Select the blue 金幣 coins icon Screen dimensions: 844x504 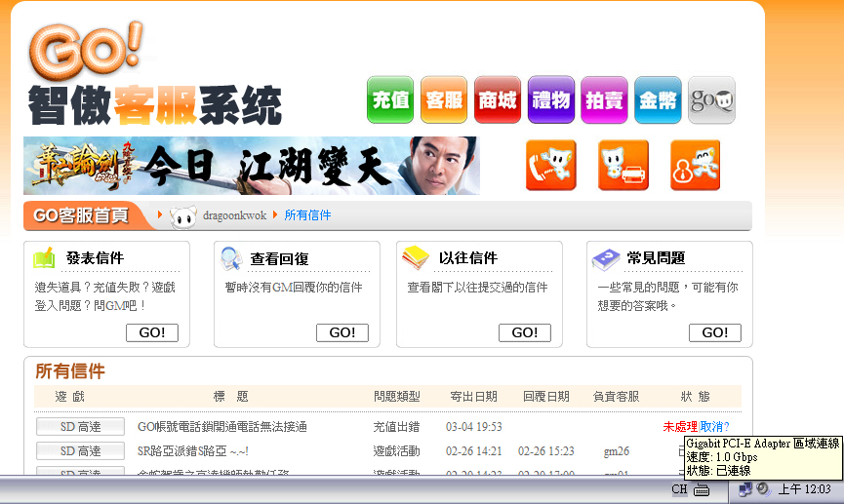658,100
